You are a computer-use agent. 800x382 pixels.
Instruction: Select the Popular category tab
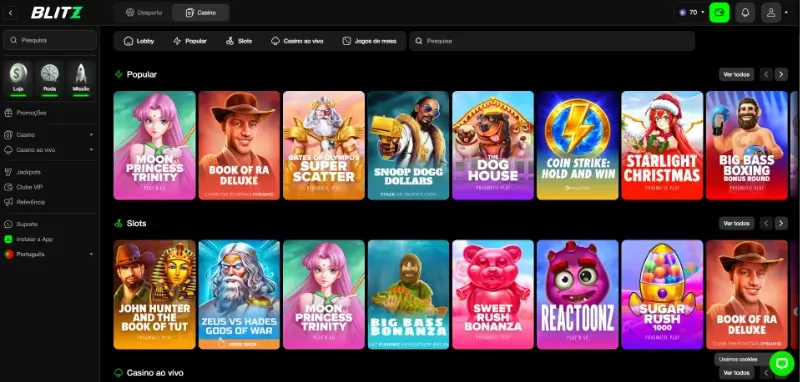click(190, 41)
